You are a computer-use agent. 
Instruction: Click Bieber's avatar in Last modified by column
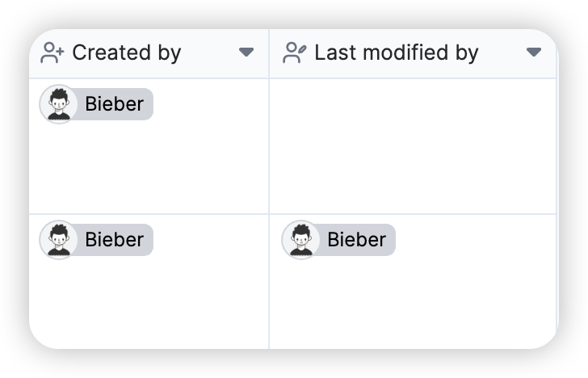coord(300,240)
